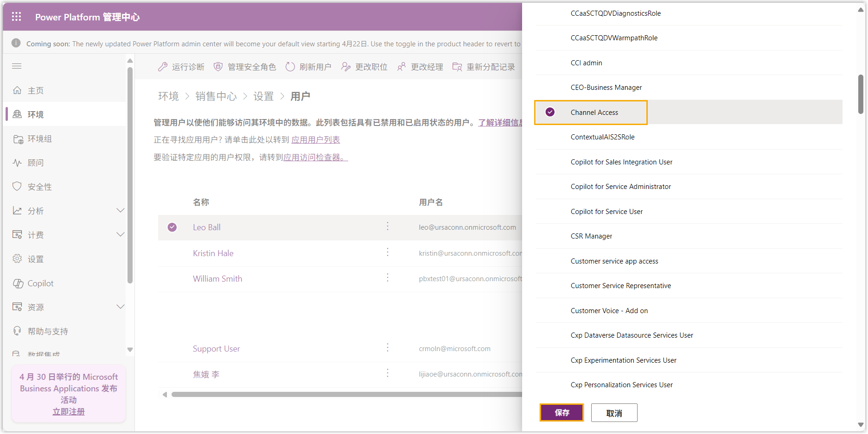868x434 pixels.
Task: Click the Manage security roles shield icon
Action: point(218,67)
